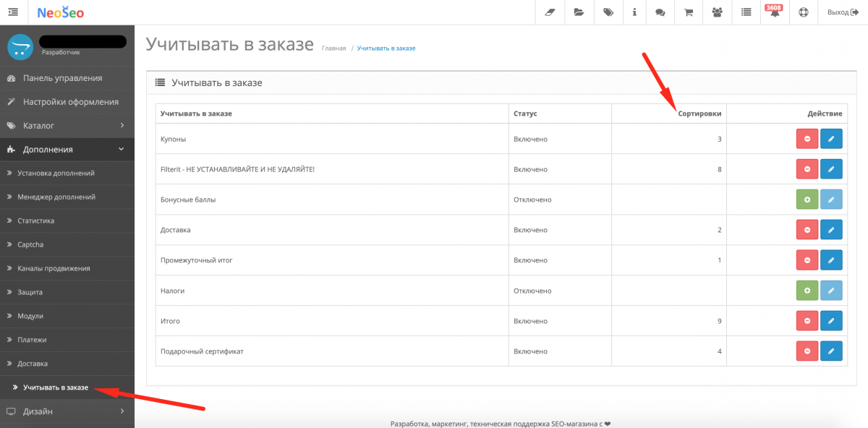Uninstall Итого with red minus button
The image size is (868, 428).
tap(807, 321)
